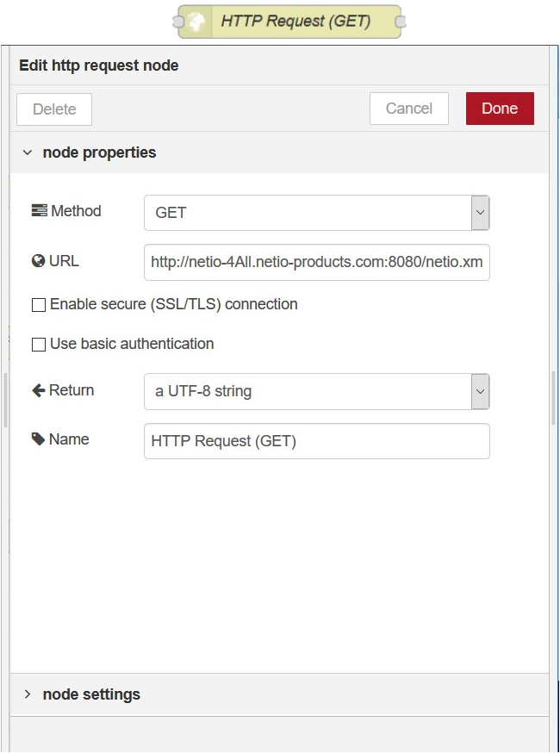This screenshot has height=753, width=560.
Task: Click the Name input field
Action: click(x=316, y=441)
